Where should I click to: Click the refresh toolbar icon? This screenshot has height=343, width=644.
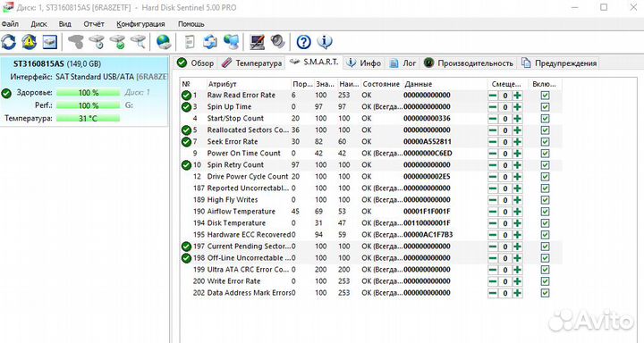coord(9,42)
